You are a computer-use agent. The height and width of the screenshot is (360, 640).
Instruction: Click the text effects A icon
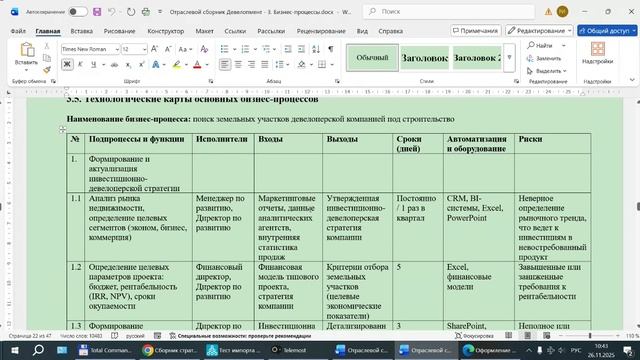pyautogui.click(x=156, y=64)
